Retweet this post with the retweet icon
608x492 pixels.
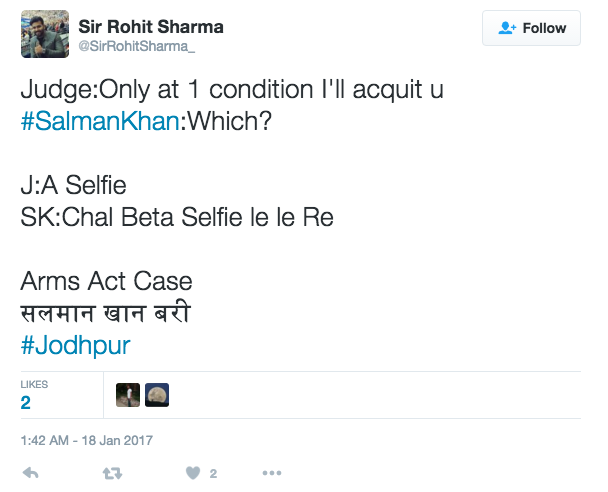pyautogui.click(x=112, y=473)
